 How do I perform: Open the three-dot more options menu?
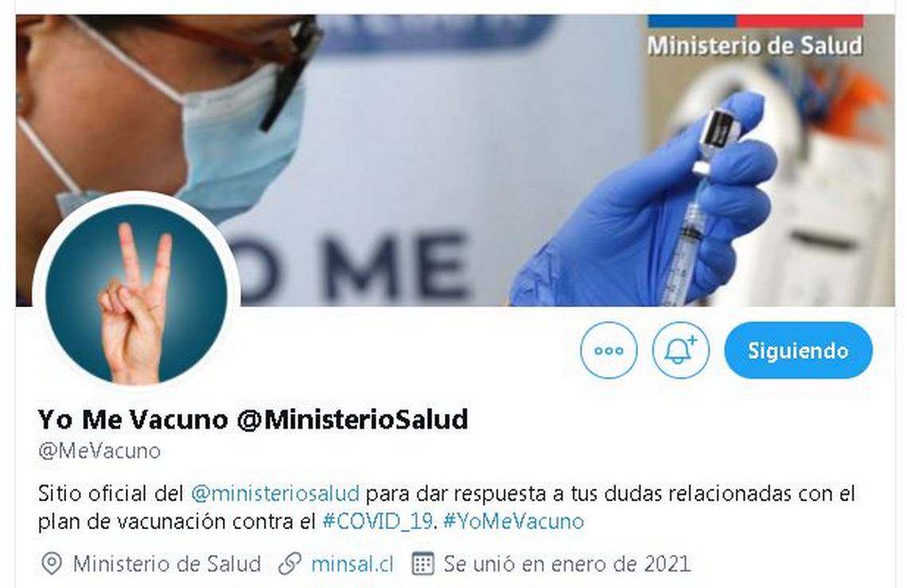609,350
